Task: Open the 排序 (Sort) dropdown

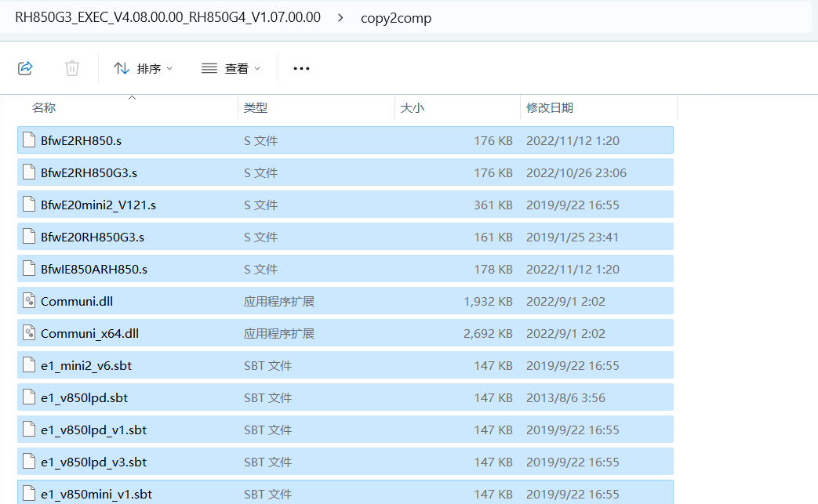Action: (144, 68)
